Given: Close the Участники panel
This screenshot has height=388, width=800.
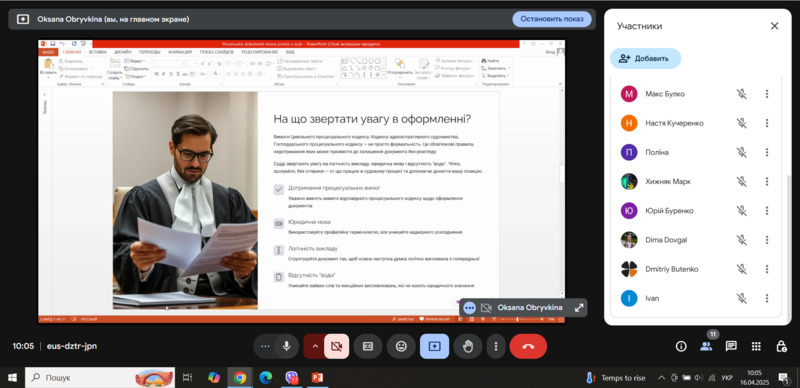Looking at the screenshot, I should 774,26.
